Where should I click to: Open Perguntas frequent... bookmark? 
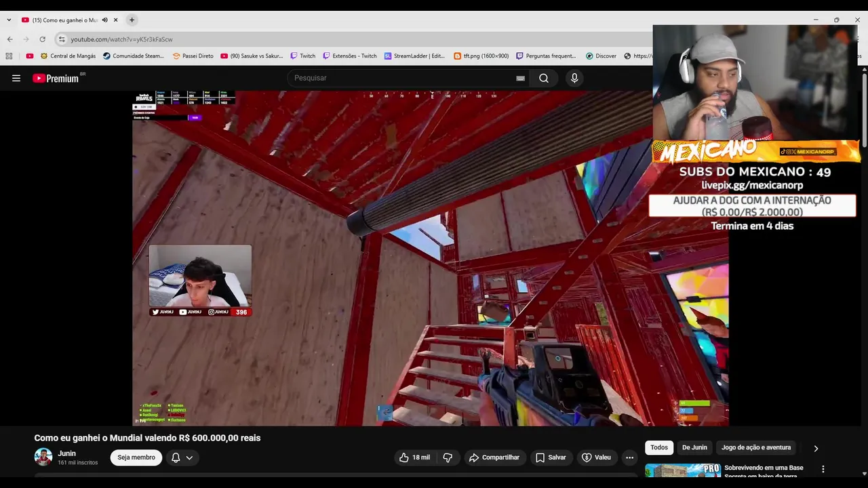point(546,56)
